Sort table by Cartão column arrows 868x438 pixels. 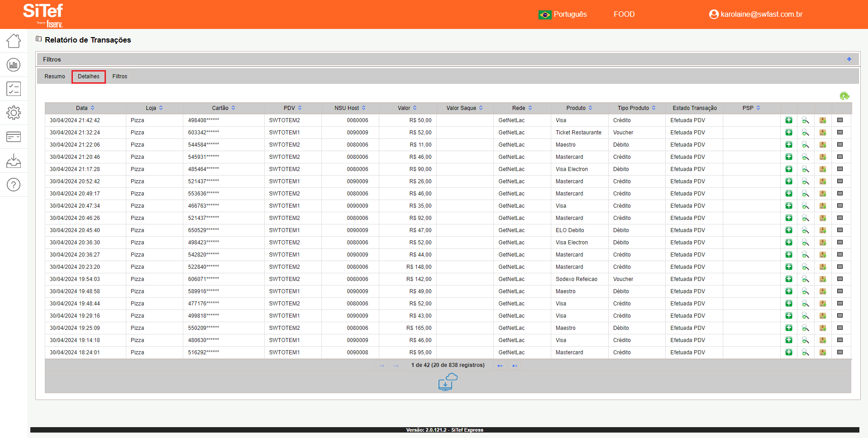[x=234, y=108]
